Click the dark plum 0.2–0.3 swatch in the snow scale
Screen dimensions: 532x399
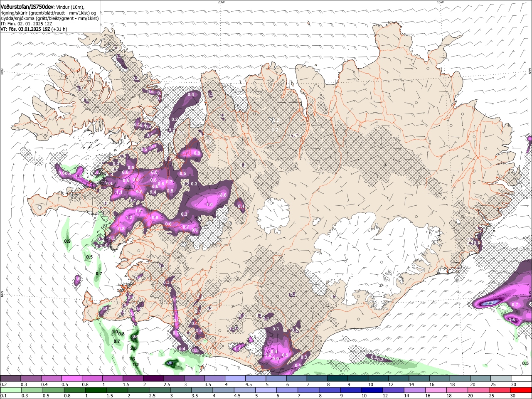click(11, 379)
